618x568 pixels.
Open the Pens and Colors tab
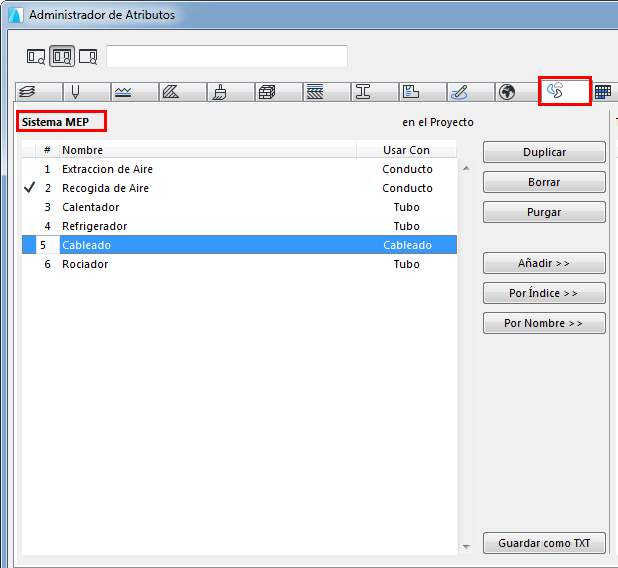[87, 92]
